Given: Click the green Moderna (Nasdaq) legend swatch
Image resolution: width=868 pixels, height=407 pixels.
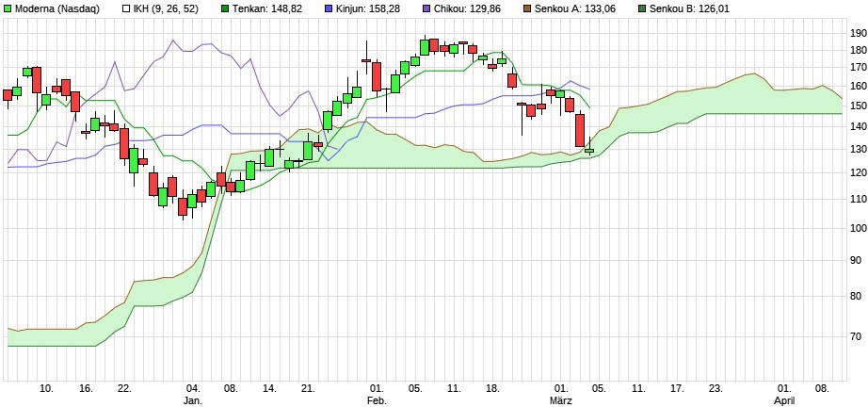Looking at the screenshot, I should click(8, 8).
